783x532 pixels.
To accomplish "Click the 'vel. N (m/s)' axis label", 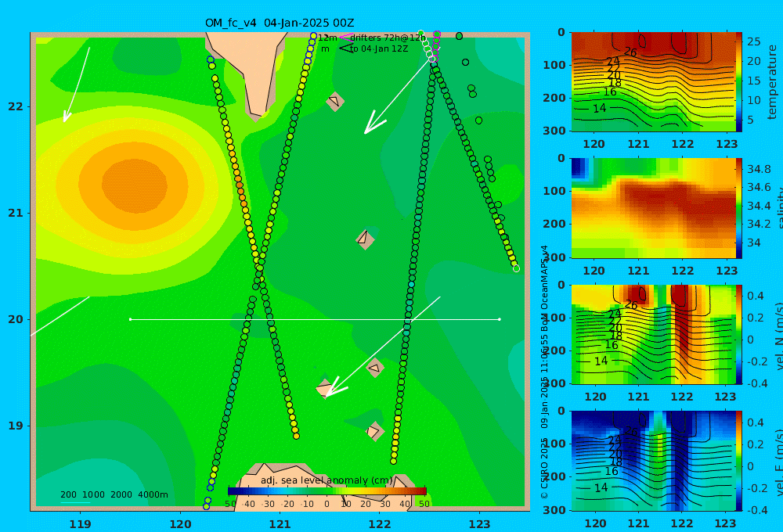I will 778,336.
